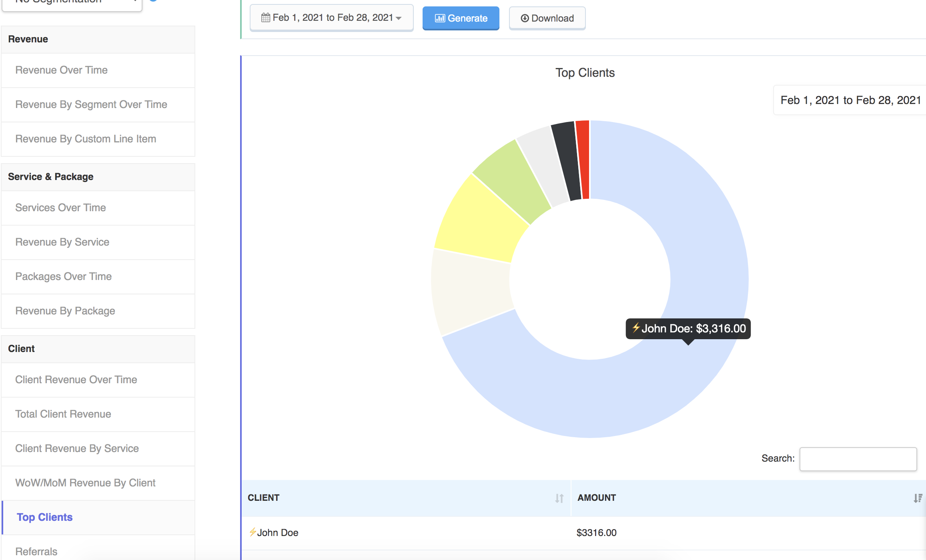Open the Referrals report
The image size is (926, 560).
coord(36,552)
